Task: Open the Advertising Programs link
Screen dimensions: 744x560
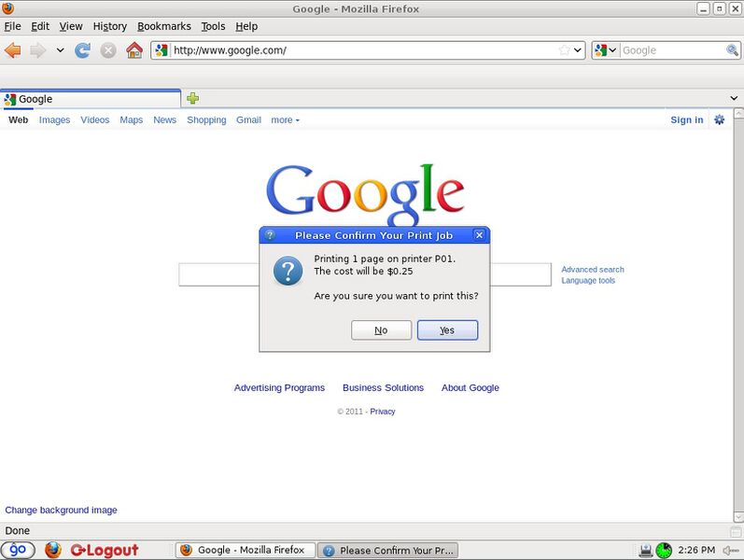Action: click(x=279, y=387)
